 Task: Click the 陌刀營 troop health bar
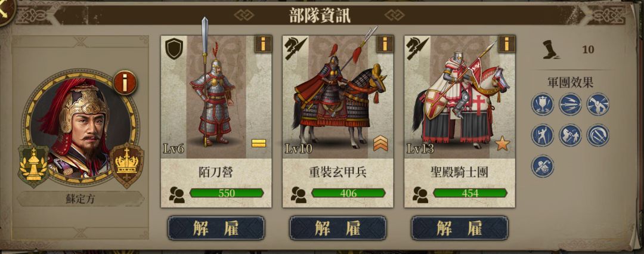pyautogui.click(x=227, y=193)
